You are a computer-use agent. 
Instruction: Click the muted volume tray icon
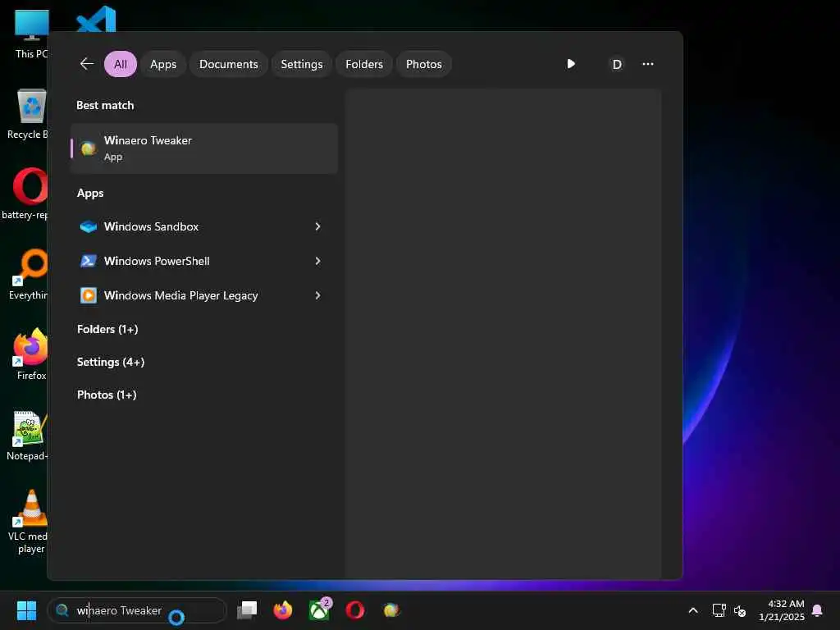740,610
